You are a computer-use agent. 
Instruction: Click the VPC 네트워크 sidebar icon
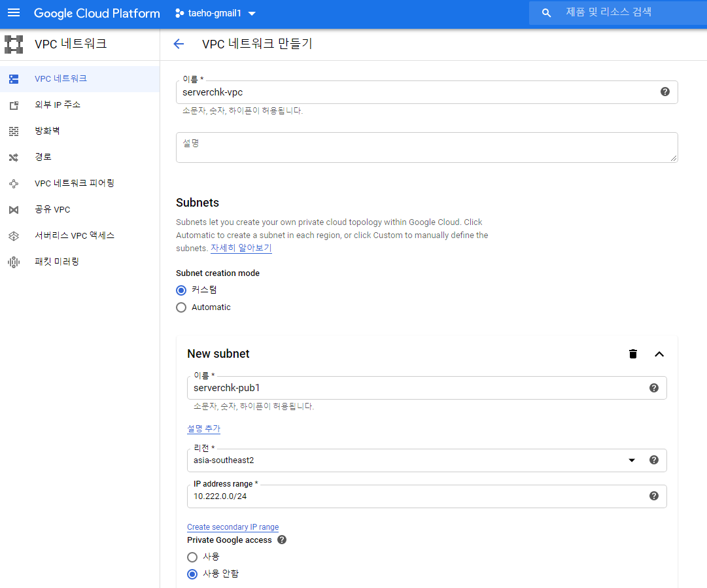coord(14,79)
